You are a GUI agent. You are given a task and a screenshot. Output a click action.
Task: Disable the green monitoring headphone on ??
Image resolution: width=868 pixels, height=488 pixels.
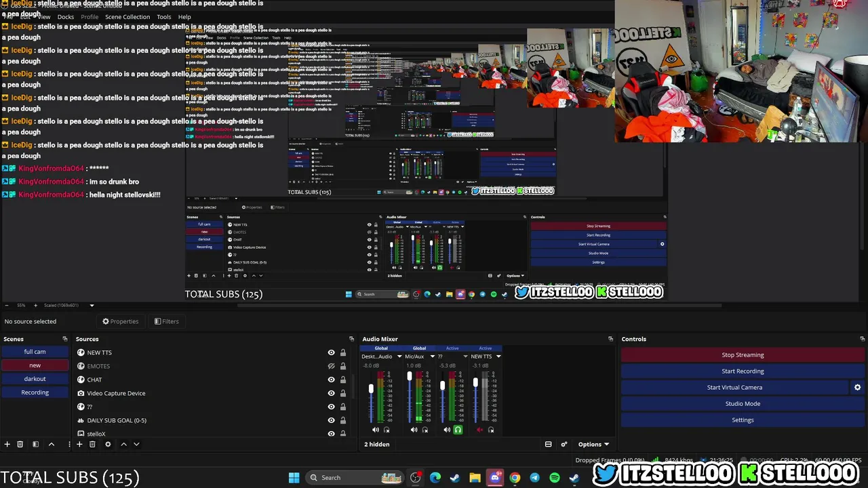point(458,430)
